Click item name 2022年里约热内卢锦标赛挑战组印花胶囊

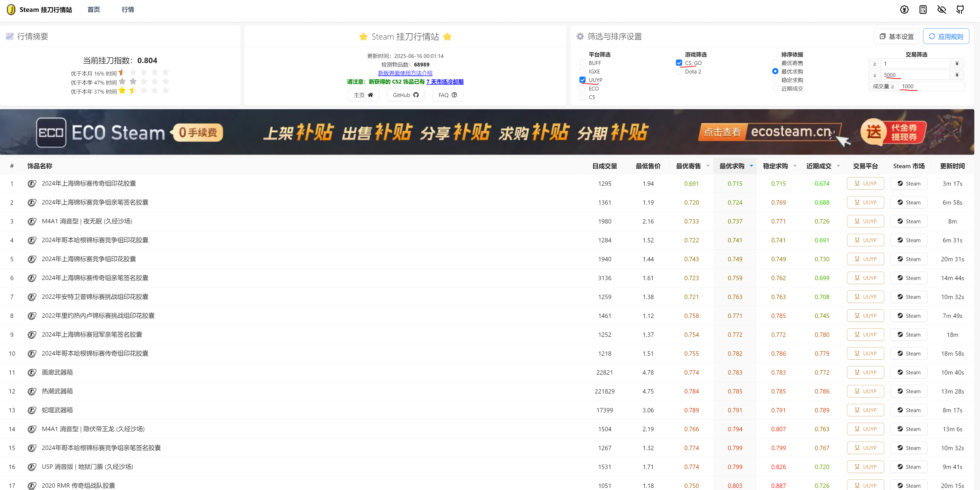[98, 316]
